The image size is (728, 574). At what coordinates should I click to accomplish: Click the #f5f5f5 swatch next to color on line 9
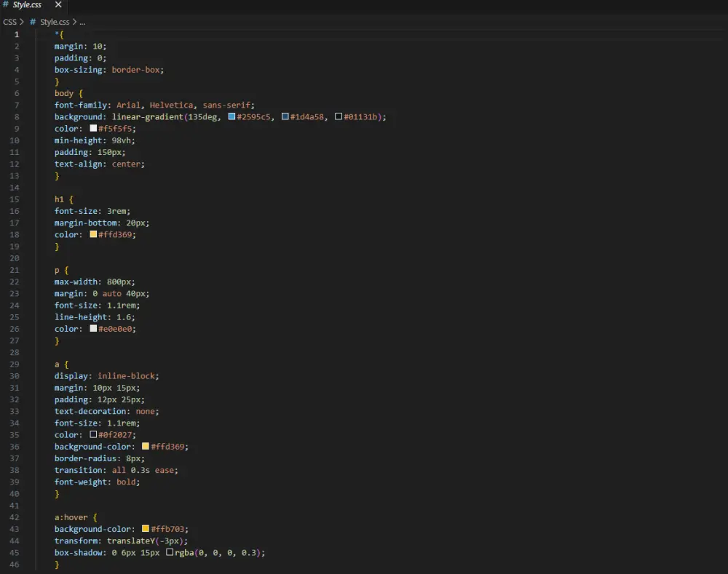(93, 128)
